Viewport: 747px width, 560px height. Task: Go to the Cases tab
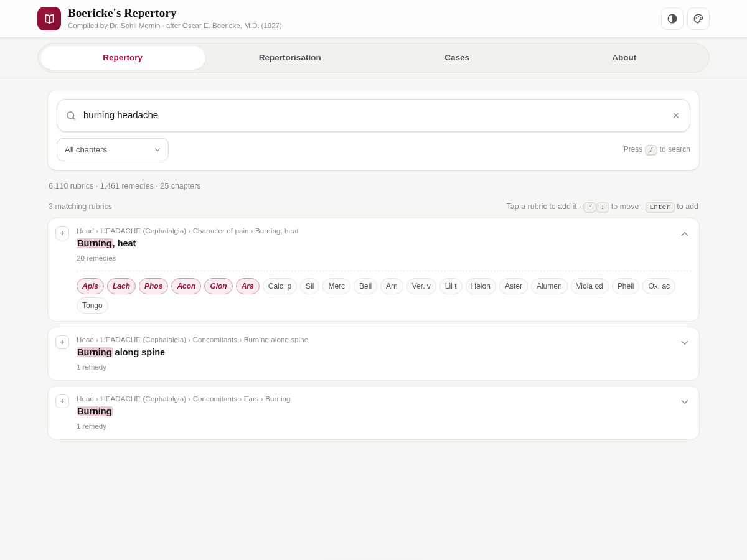coord(457,58)
